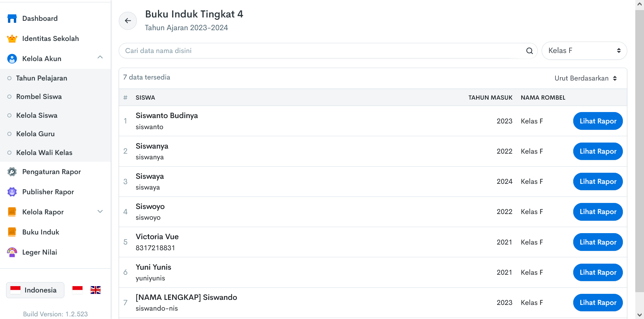
Task: Click the Identitas Sekolah crown icon
Action: (x=12, y=39)
